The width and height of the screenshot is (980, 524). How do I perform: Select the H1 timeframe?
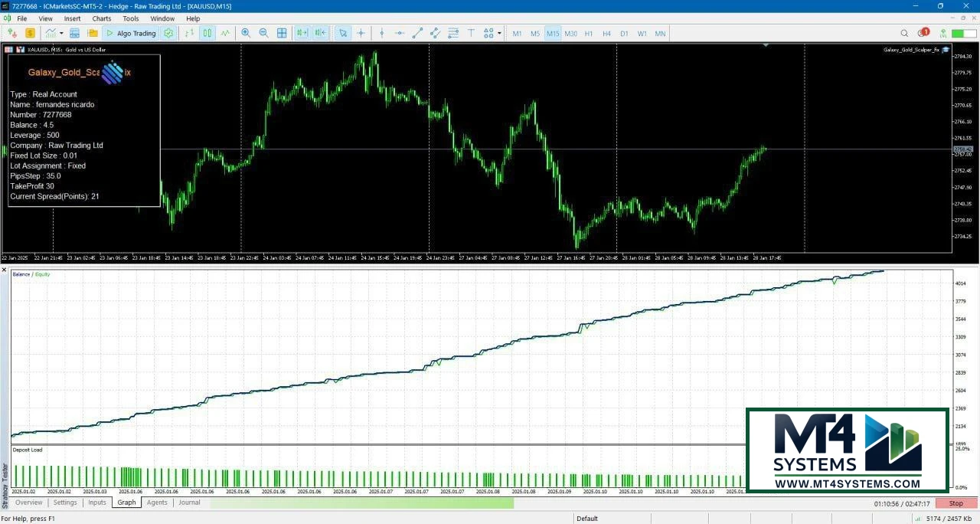tap(589, 34)
